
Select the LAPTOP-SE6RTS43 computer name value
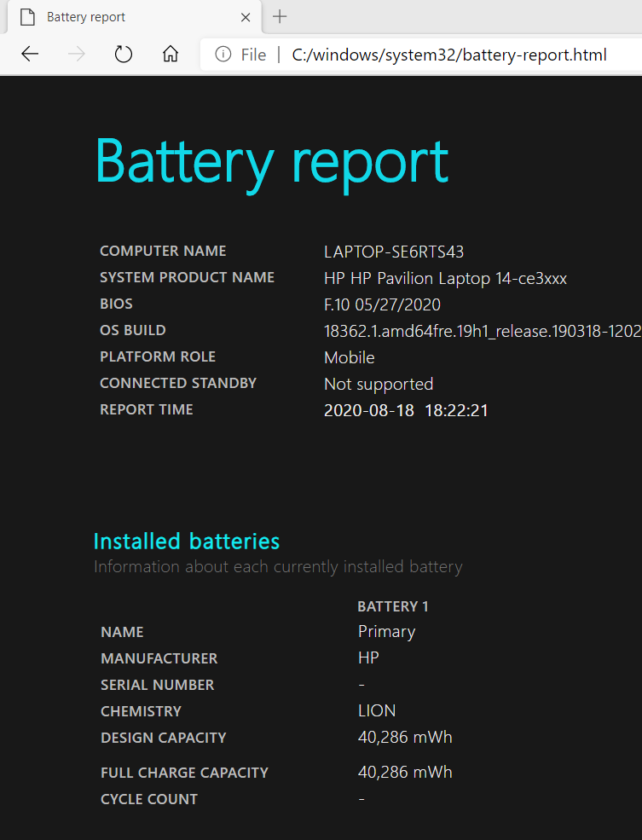[394, 252]
